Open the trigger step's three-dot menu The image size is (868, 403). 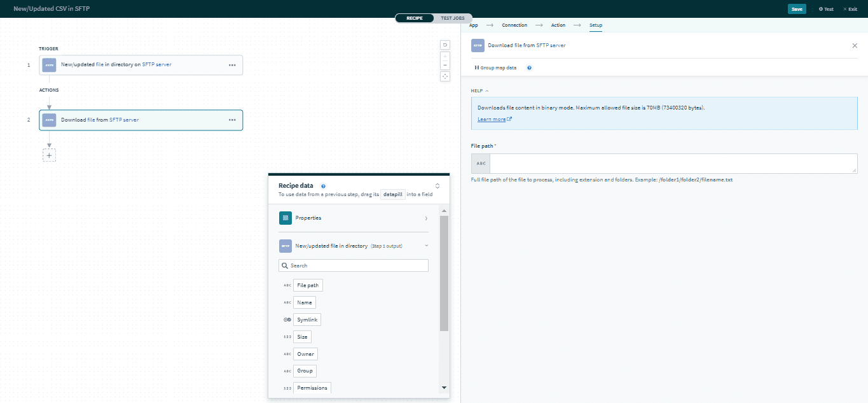tap(232, 65)
